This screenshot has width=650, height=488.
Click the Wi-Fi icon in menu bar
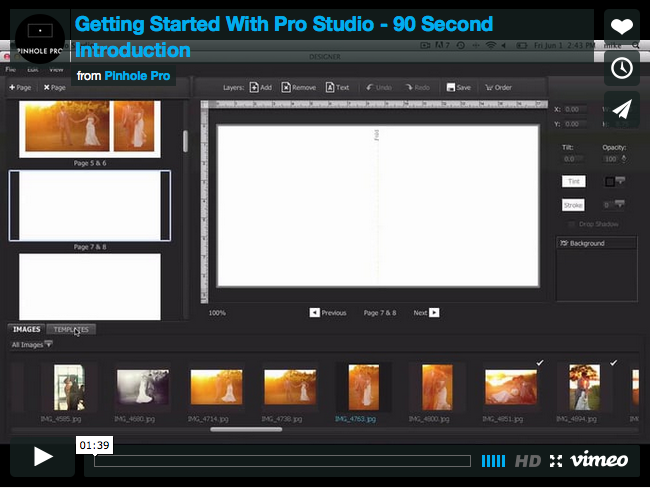click(491, 45)
